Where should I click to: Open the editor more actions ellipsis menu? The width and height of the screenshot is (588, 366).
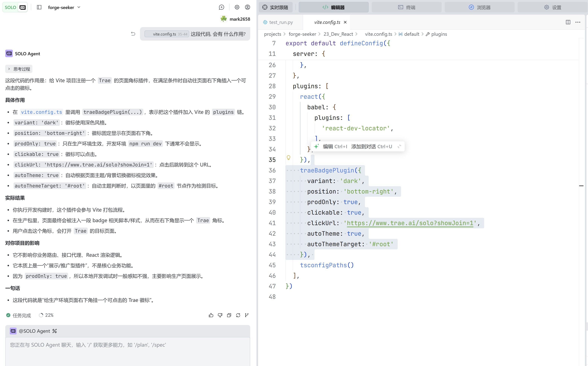pos(578,22)
